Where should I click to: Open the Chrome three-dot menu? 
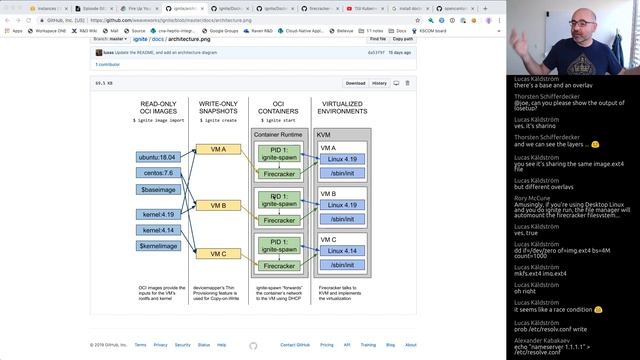(499, 20)
